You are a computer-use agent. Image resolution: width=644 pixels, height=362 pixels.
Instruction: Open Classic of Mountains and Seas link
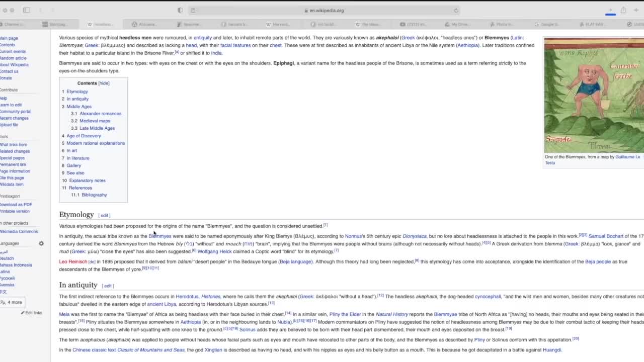[x=150, y=350]
